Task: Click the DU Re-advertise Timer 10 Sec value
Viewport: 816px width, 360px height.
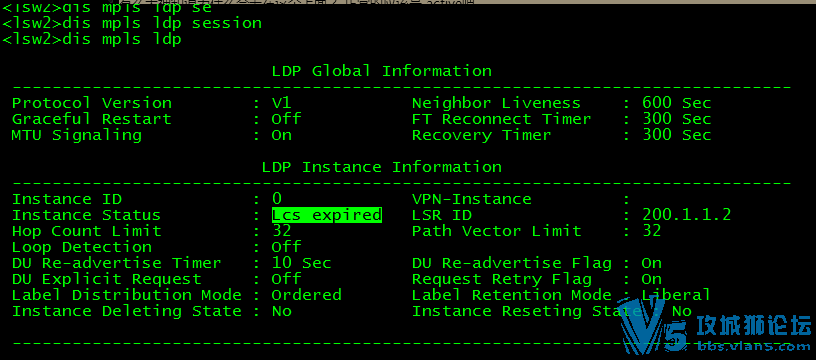Action: click(x=301, y=263)
